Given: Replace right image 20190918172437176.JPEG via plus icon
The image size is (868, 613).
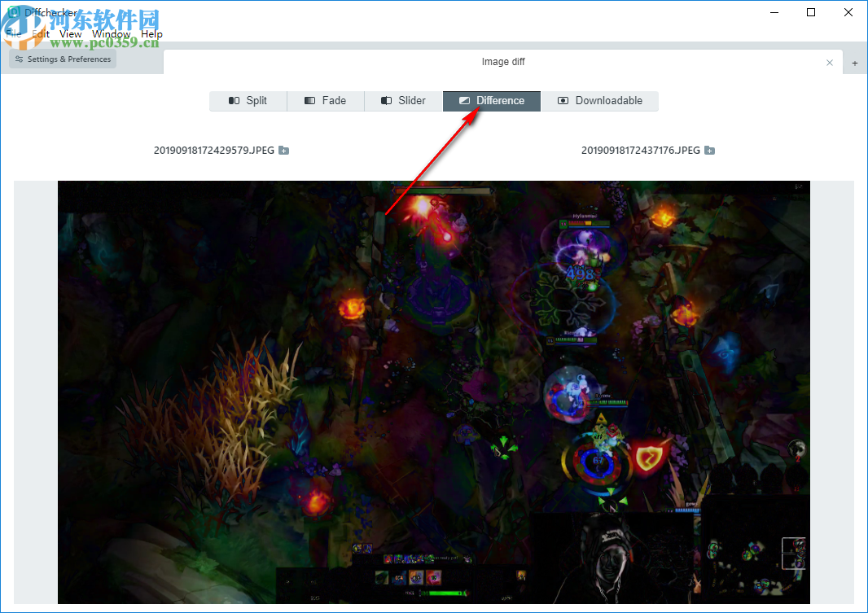Looking at the screenshot, I should (x=709, y=151).
